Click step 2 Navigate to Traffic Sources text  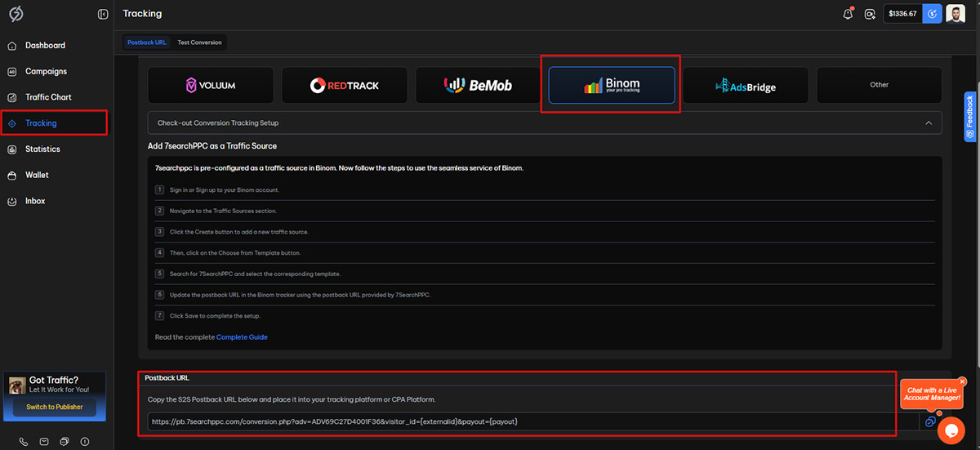click(x=223, y=211)
